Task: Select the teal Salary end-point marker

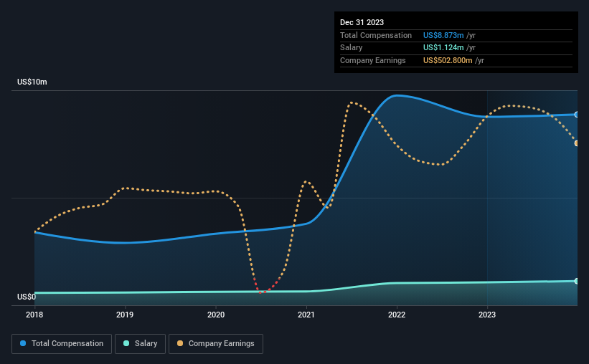Action: (x=576, y=281)
